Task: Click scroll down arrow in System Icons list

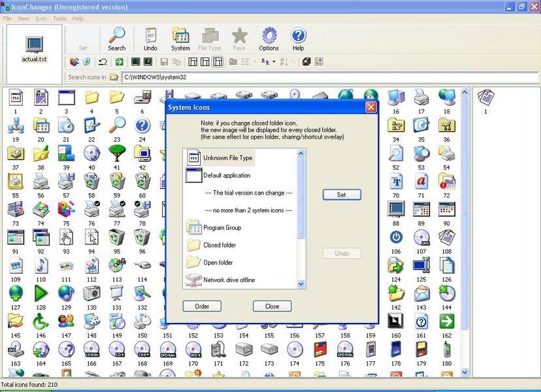Action: (301, 284)
